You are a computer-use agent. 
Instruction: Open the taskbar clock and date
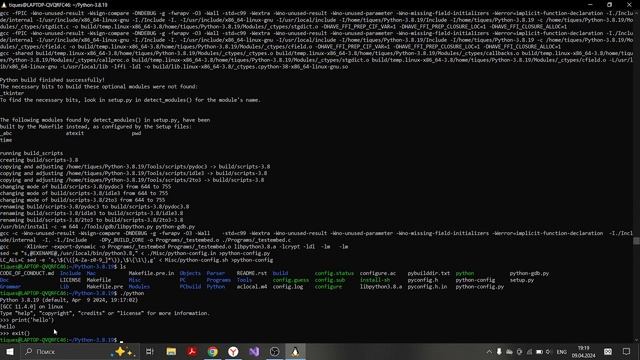coord(584,352)
